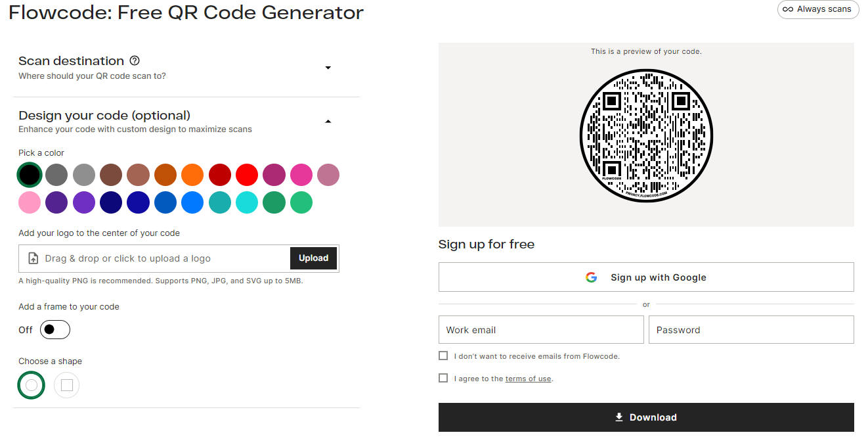Image resolution: width=868 pixels, height=441 pixels.
Task: Select the orange color swatch
Action: coord(192,175)
